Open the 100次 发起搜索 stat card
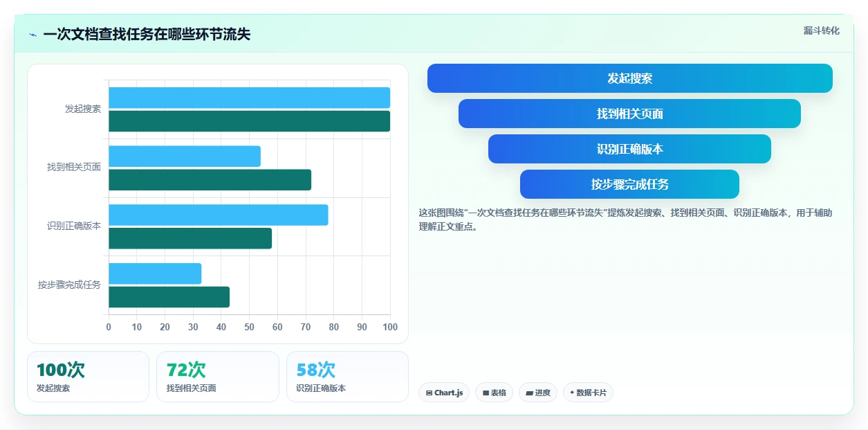 [x=88, y=377]
